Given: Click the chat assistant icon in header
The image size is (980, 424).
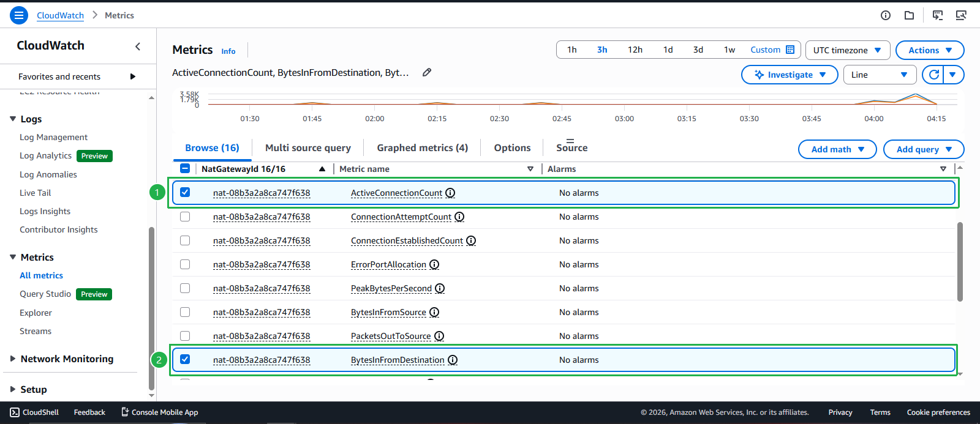Looking at the screenshot, I should 938,15.
